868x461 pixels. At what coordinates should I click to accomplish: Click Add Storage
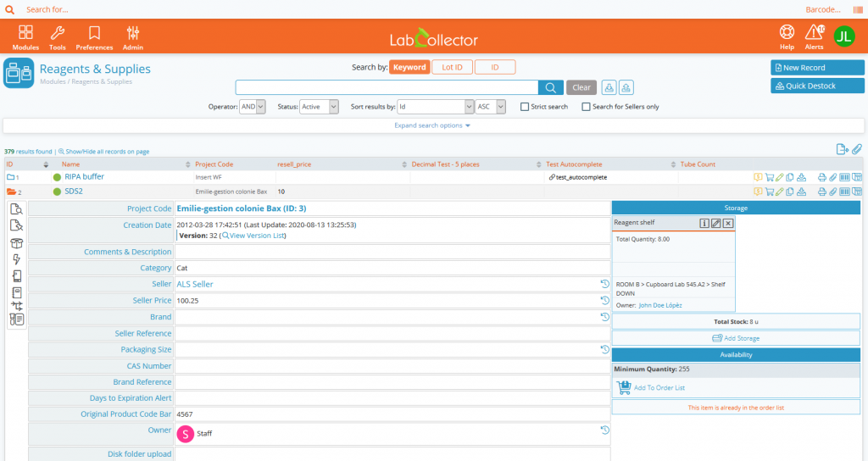pos(736,338)
